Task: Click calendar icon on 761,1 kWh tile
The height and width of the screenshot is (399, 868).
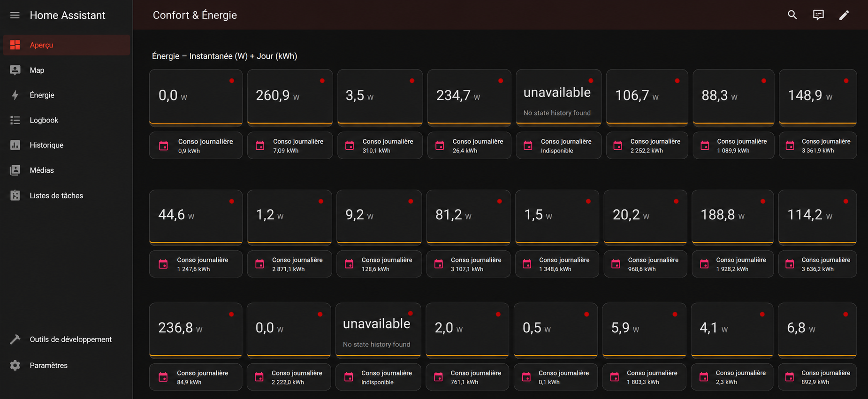Action: (438, 377)
